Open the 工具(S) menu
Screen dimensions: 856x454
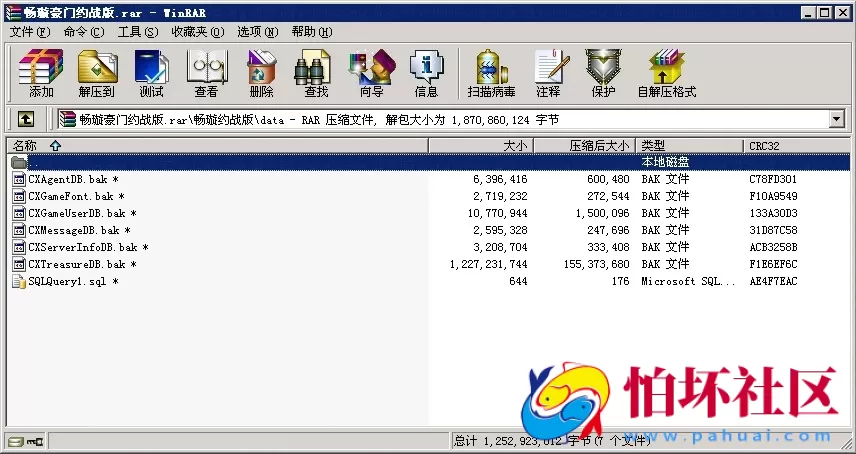138,32
